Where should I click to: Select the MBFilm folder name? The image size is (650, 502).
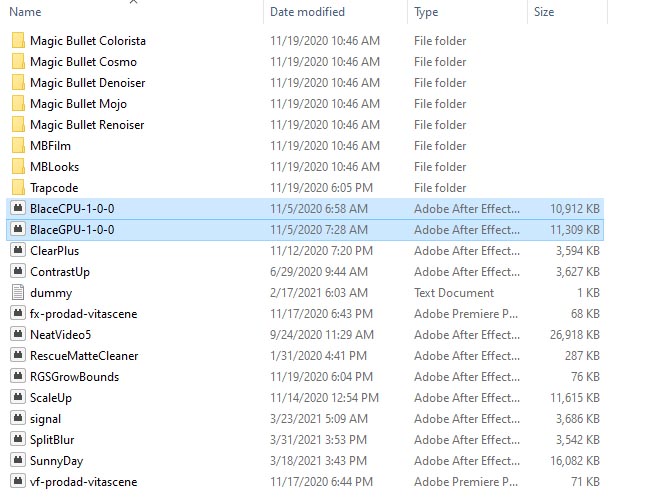[x=51, y=146]
